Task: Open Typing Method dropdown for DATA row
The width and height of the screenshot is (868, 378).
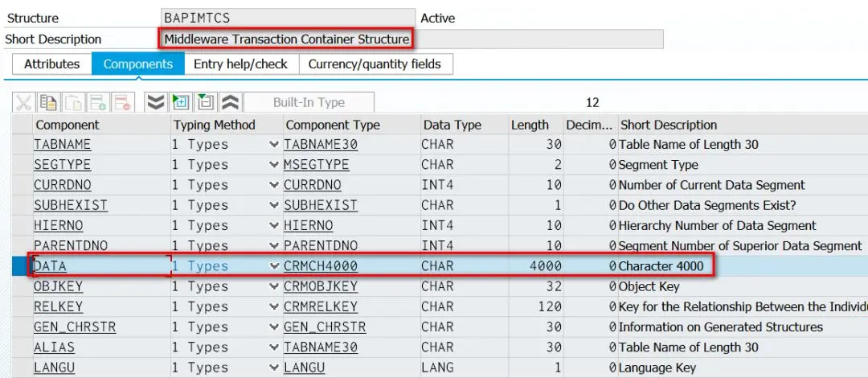Action: (x=273, y=266)
